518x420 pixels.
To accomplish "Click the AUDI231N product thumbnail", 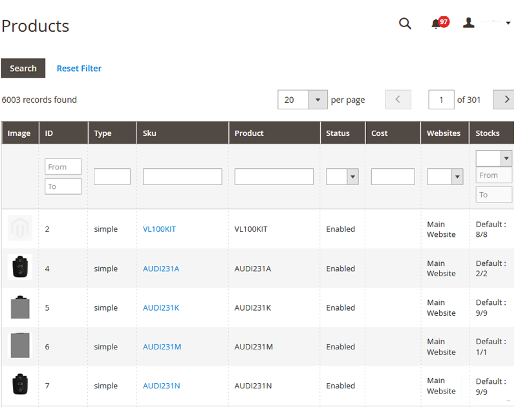I will (20, 385).
